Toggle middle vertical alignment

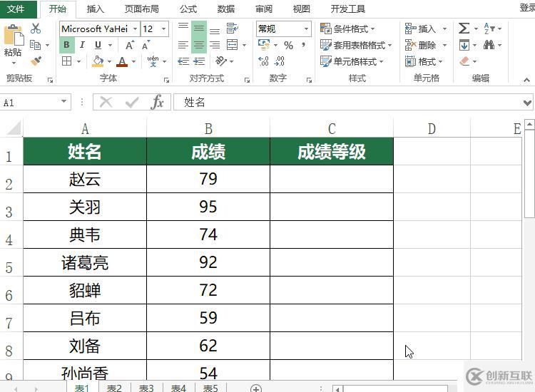(x=199, y=28)
